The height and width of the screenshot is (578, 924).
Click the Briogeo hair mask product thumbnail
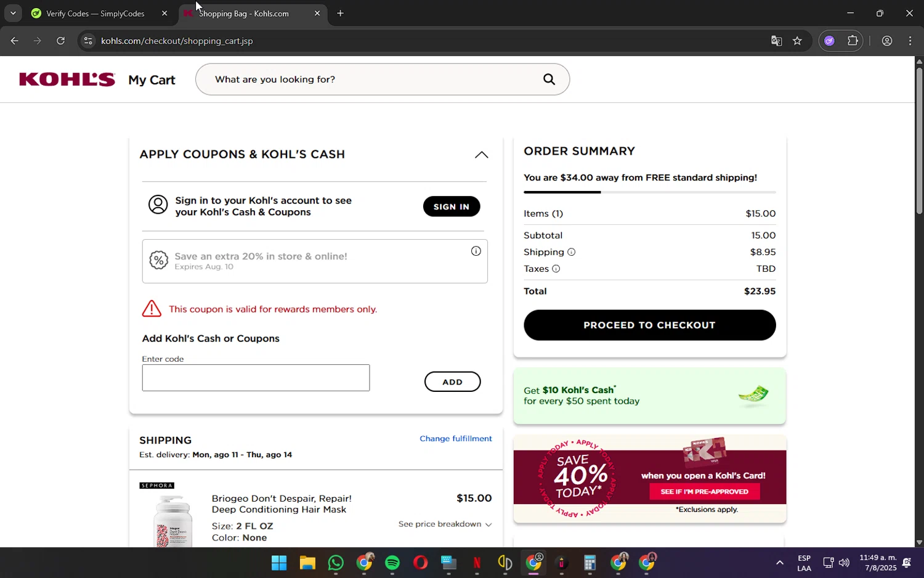(173, 521)
